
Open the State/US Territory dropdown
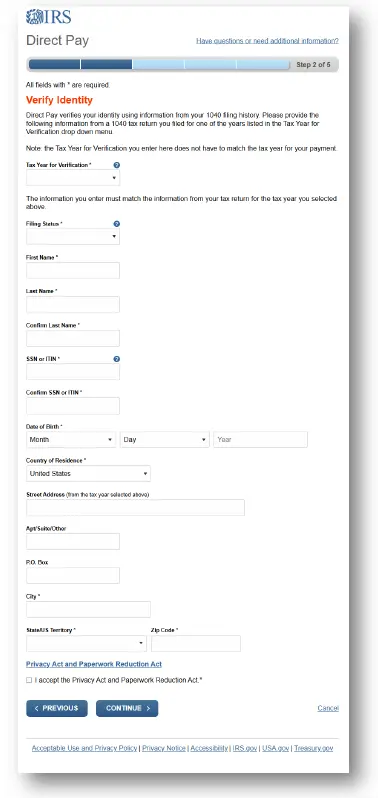(x=86, y=644)
